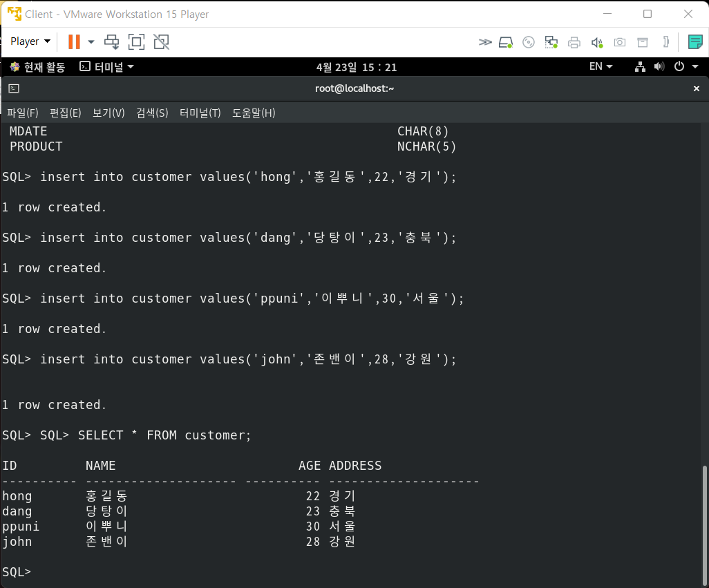Click the 'SELECT * FROM customer;' text
709x588 pixels.
[x=164, y=435]
